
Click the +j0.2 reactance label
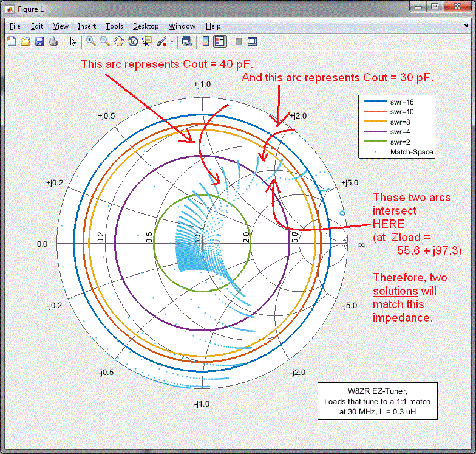pyautogui.click(x=55, y=182)
